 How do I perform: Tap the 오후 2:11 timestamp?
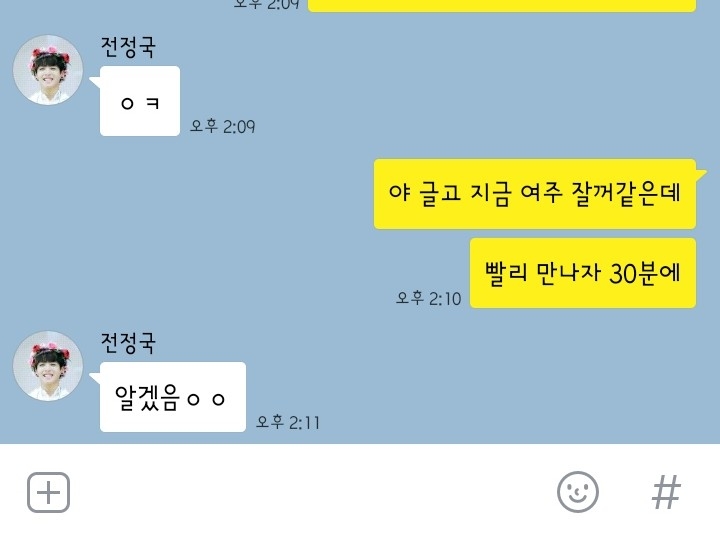(287, 422)
